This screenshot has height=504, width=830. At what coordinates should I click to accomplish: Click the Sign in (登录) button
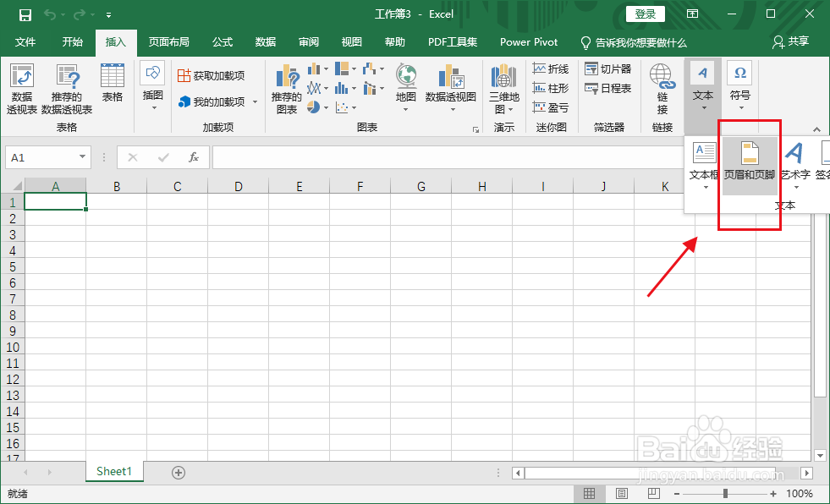(x=646, y=14)
